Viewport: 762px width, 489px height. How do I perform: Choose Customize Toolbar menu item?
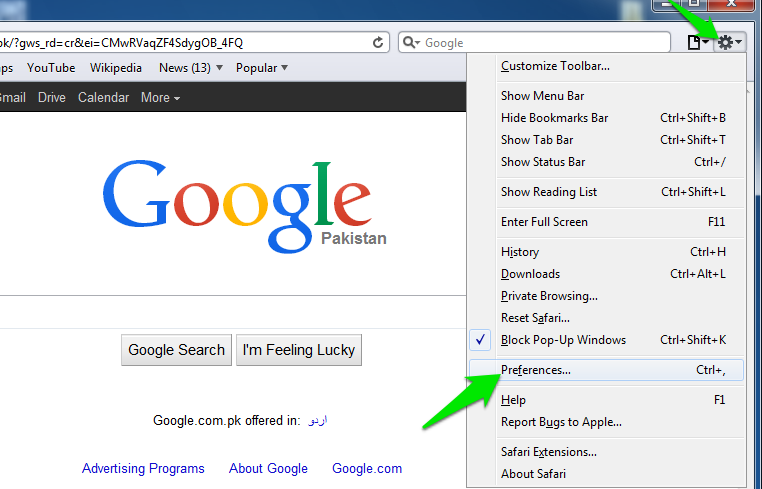pyautogui.click(x=606, y=66)
